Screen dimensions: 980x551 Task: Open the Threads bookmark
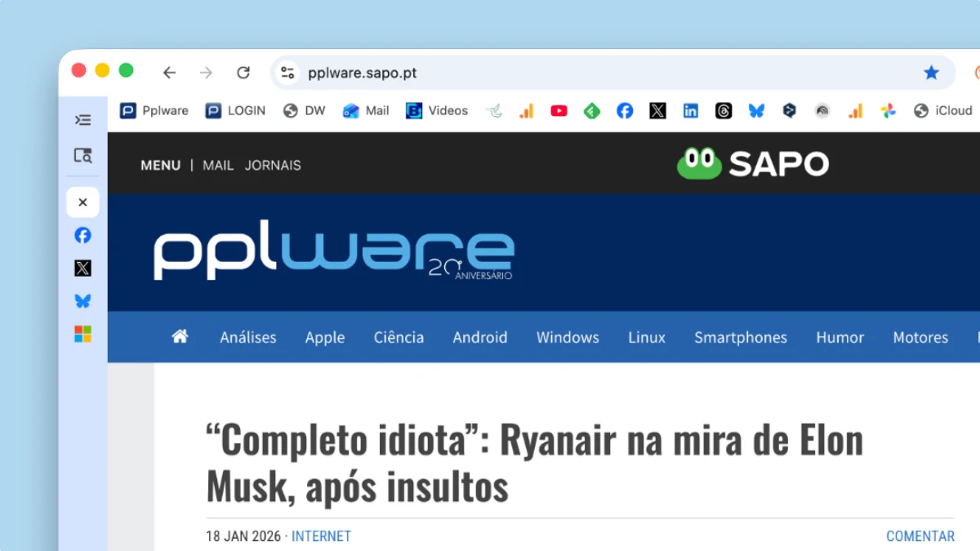(724, 111)
